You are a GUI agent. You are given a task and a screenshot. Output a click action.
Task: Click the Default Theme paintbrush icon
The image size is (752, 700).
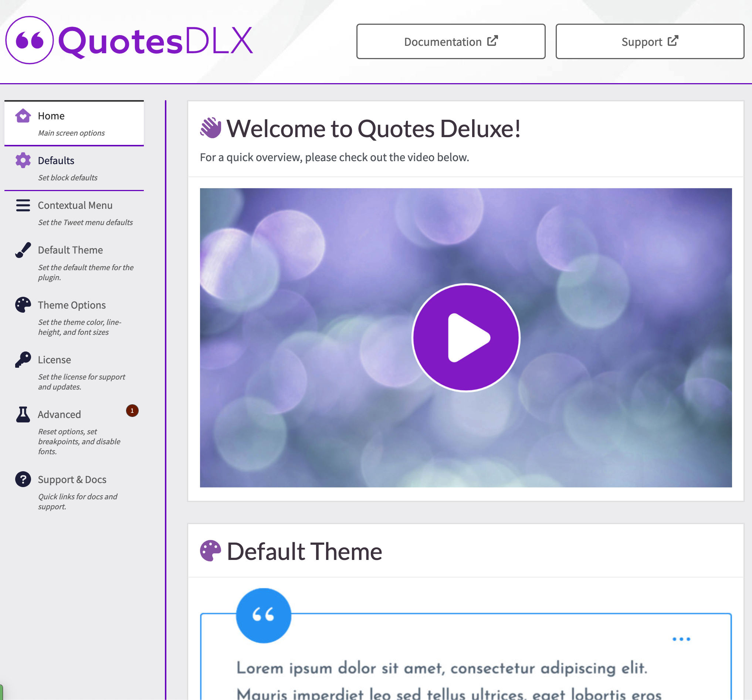[x=23, y=250]
